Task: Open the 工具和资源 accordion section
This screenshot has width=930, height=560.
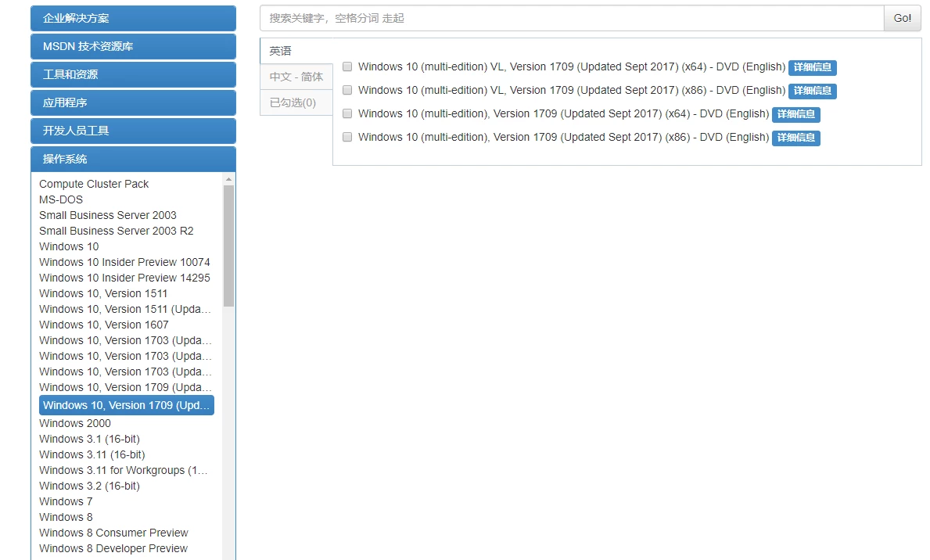Action: tap(133, 74)
